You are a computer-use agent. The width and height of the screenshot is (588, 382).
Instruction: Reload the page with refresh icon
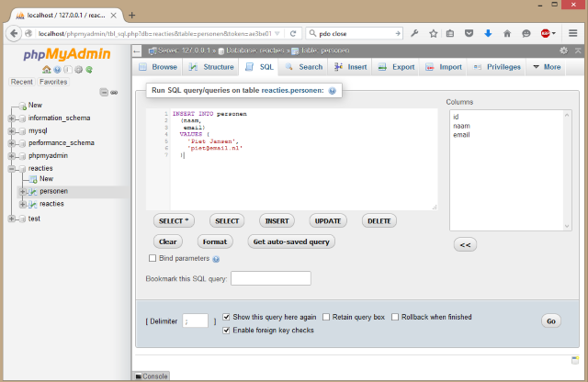(x=293, y=33)
